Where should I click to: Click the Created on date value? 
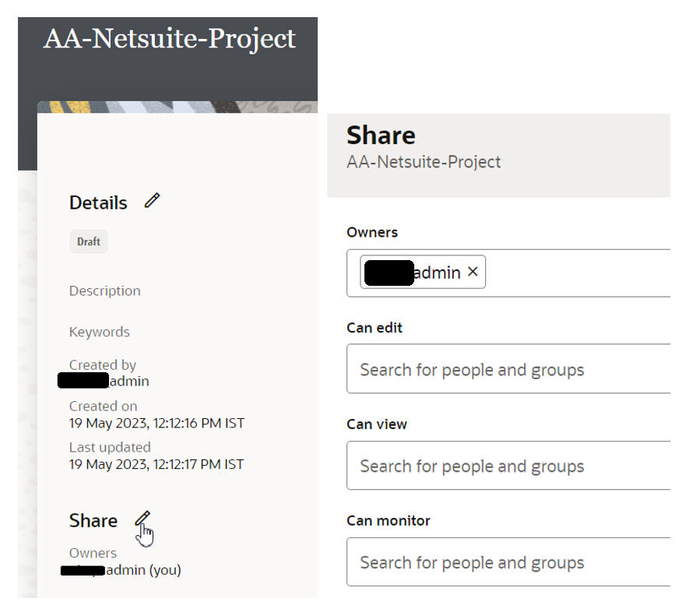(157, 424)
